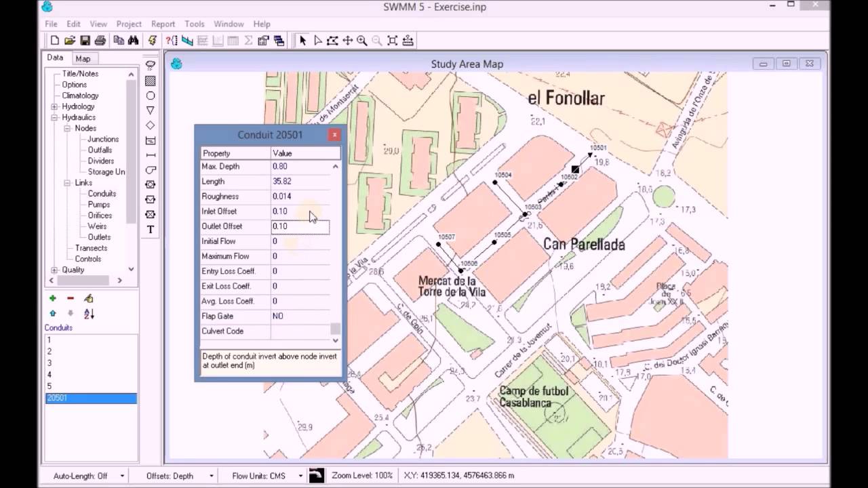The image size is (868, 488).
Task: Open the Auto-Length dropdown in status bar
Action: point(122,476)
